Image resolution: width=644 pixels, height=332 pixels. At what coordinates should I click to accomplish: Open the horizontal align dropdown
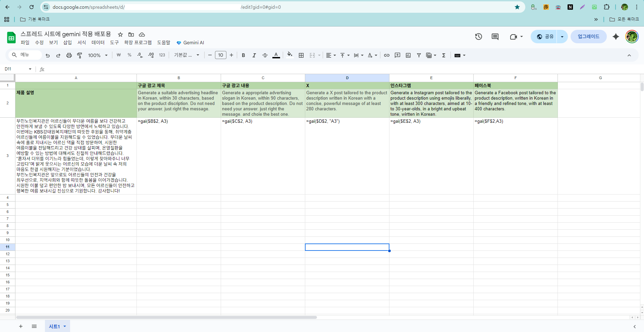[331, 55]
